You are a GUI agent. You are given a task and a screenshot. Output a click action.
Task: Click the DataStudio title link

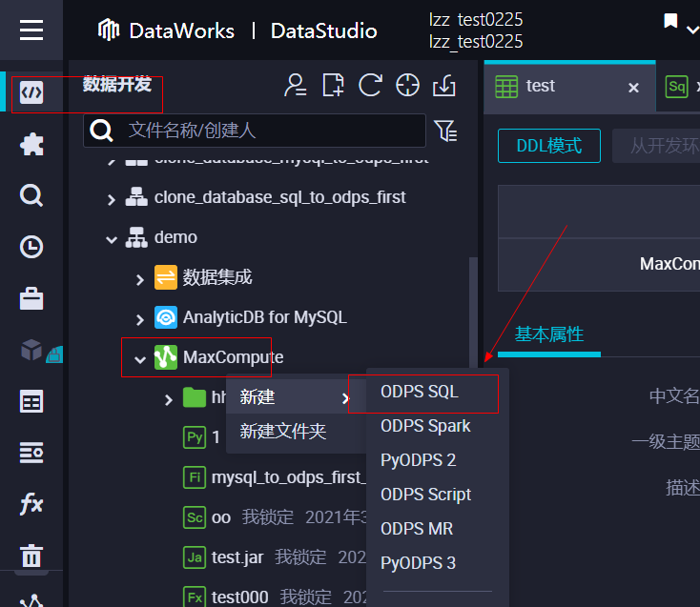(323, 30)
